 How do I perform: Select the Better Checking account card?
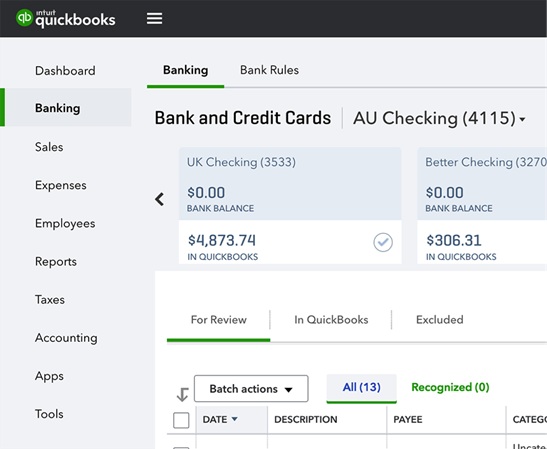482,205
